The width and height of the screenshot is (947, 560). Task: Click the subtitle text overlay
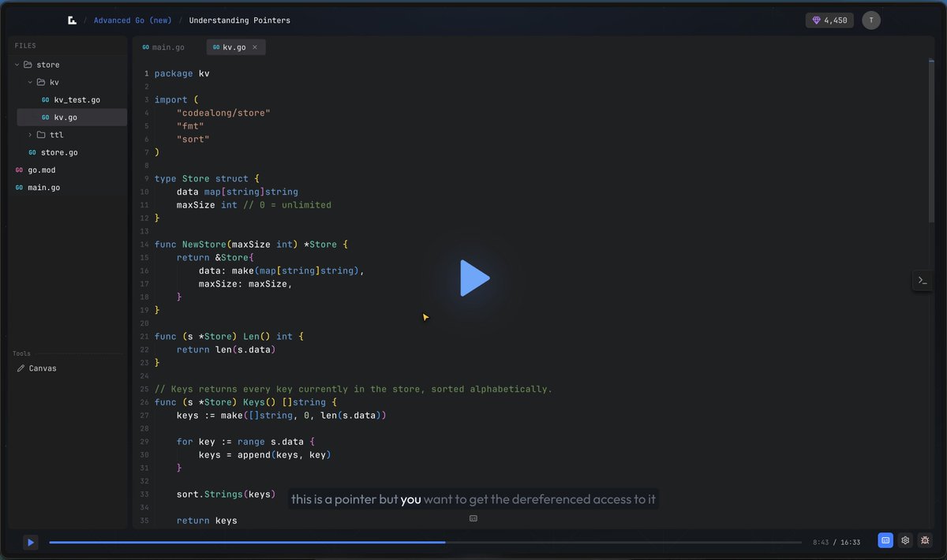[x=473, y=499]
